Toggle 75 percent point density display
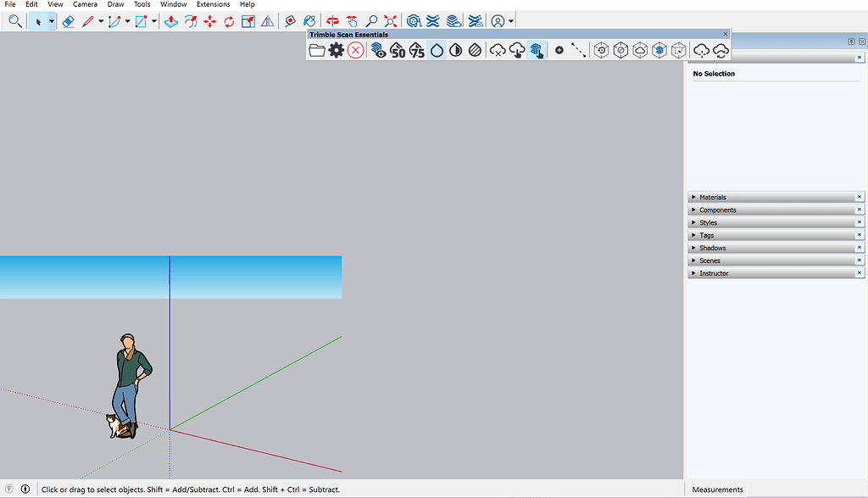The height and width of the screenshot is (498, 868). point(417,50)
